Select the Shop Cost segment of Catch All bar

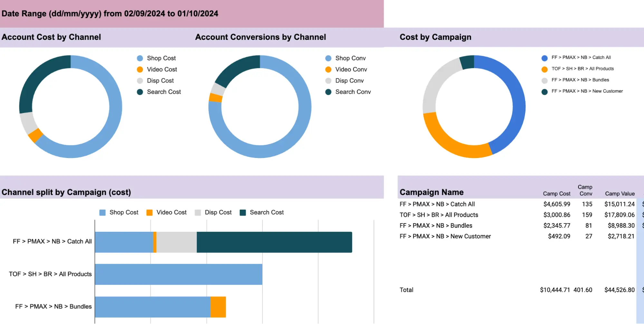tap(124, 242)
